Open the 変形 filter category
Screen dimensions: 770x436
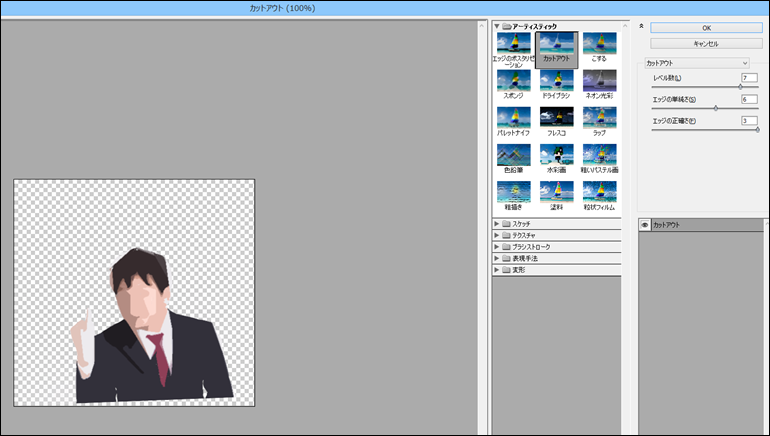(x=497, y=270)
